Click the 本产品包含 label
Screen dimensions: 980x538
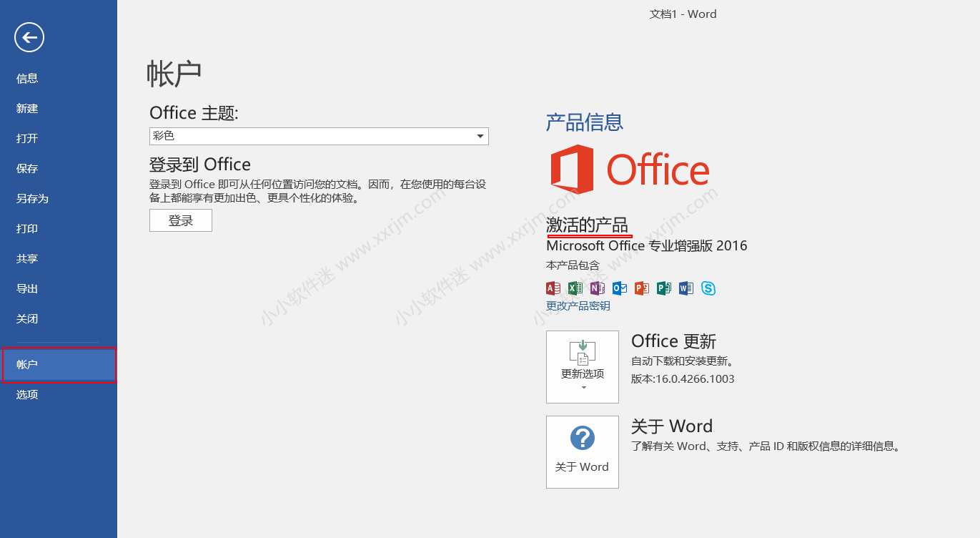(x=573, y=265)
